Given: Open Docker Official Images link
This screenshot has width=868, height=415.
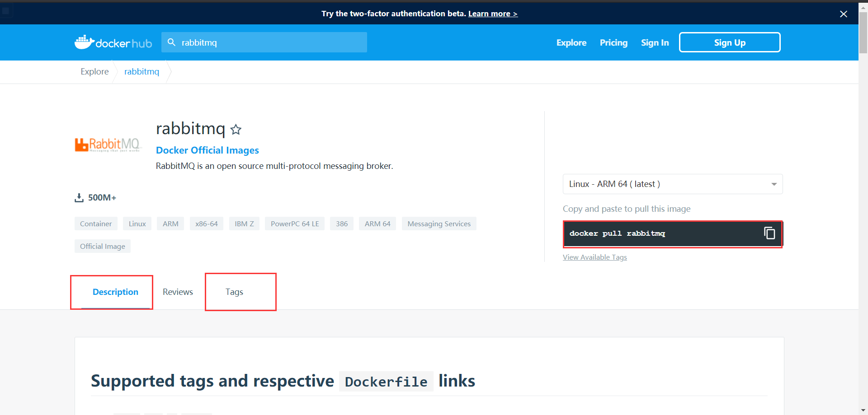Looking at the screenshot, I should (208, 150).
